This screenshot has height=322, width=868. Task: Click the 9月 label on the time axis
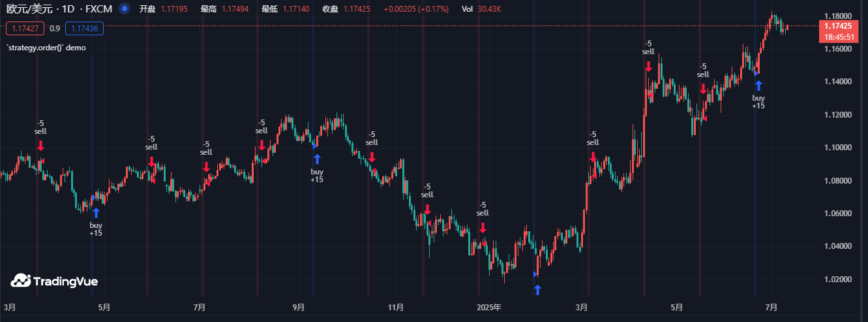[298, 307]
